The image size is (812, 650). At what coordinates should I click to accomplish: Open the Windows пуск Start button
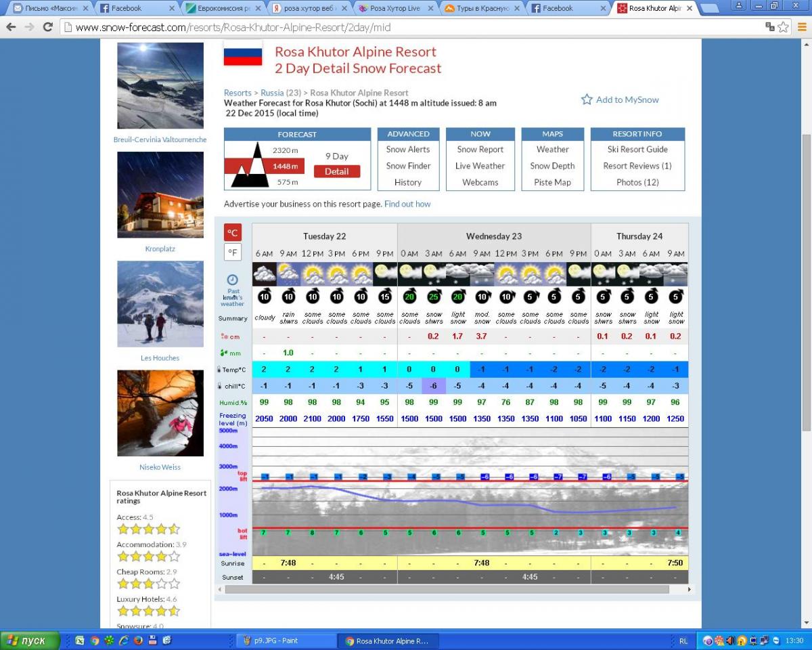point(30,641)
